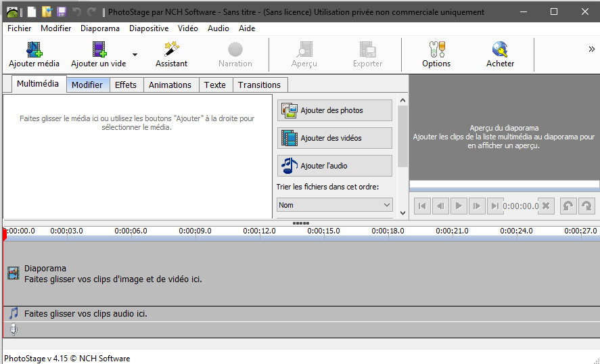The height and width of the screenshot is (364, 600).
Task: Open the Vidéo menu
Action: (188, 28)
